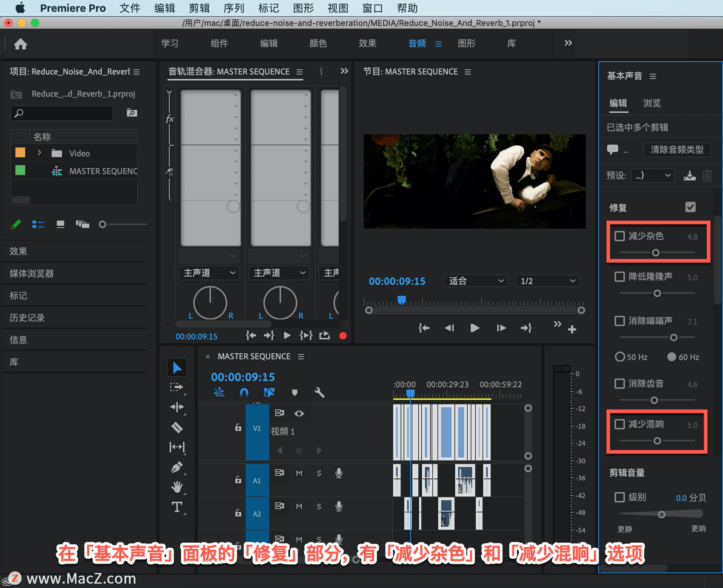Open timeline display settings wrench
This screenshot has height=588, width=723.
(319, 393)
